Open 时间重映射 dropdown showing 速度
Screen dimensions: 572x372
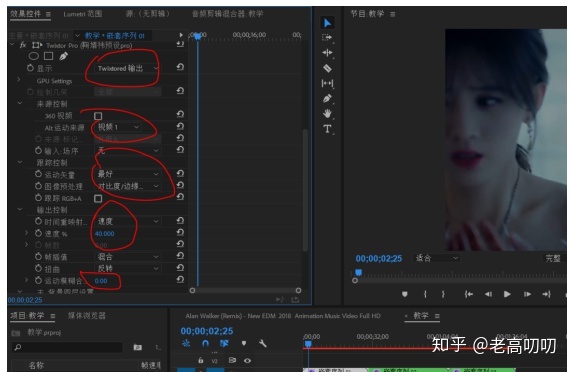(x=127, y=221)
